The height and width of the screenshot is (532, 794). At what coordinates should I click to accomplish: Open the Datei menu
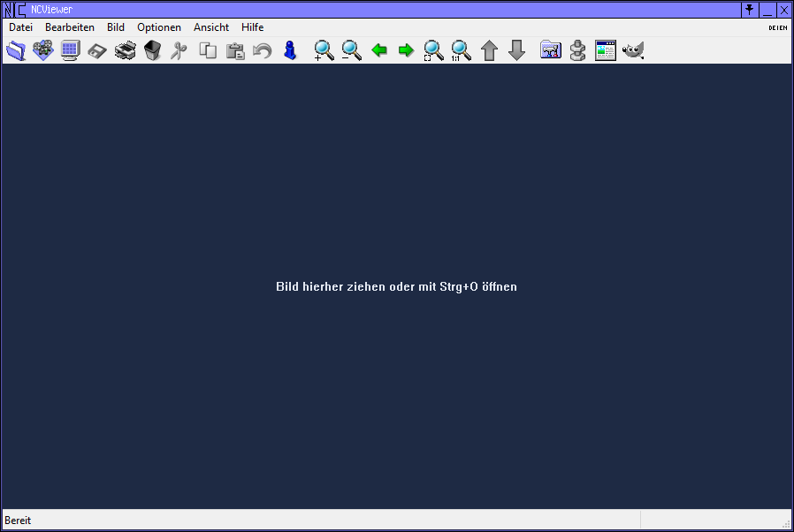point(20,27)
